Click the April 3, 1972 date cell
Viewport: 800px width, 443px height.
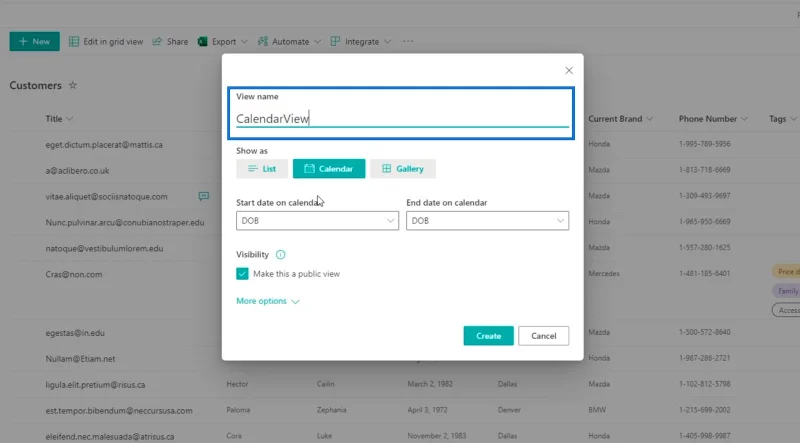point(427,410)
